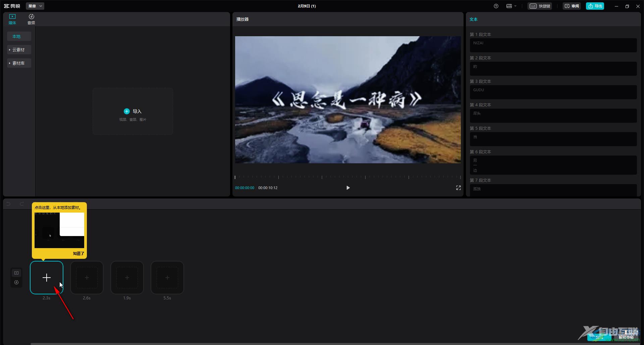Select the 本地 source category
This screenshot has width=644, height=345.
coord(19,36)
